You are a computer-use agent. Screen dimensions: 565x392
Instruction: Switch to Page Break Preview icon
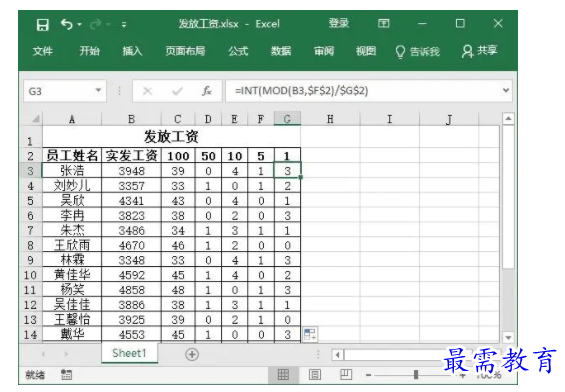[346, 375]
